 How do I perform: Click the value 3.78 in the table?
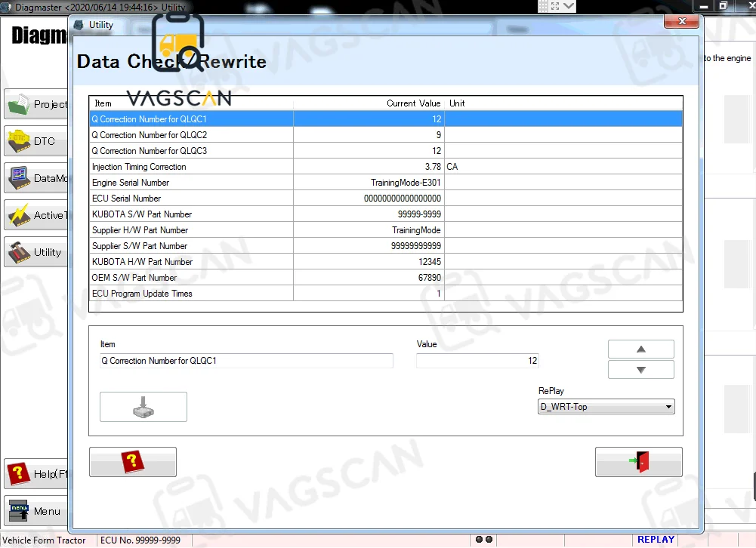[433, 167]
